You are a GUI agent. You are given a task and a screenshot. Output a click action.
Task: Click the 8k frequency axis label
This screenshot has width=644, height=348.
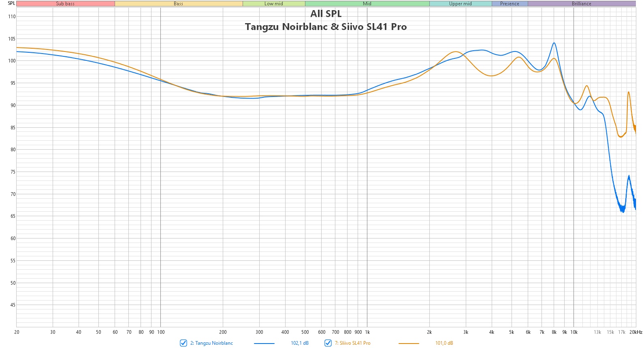pyautogui.click(x=554, y=332)
